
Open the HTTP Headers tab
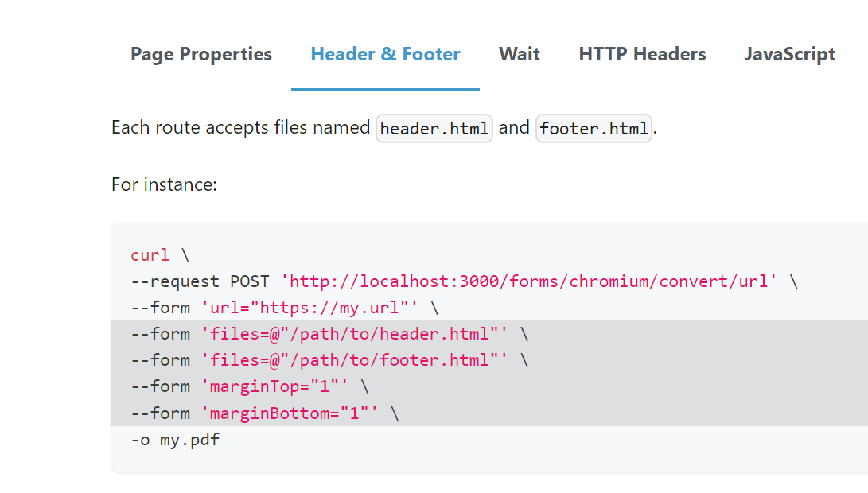641,54
